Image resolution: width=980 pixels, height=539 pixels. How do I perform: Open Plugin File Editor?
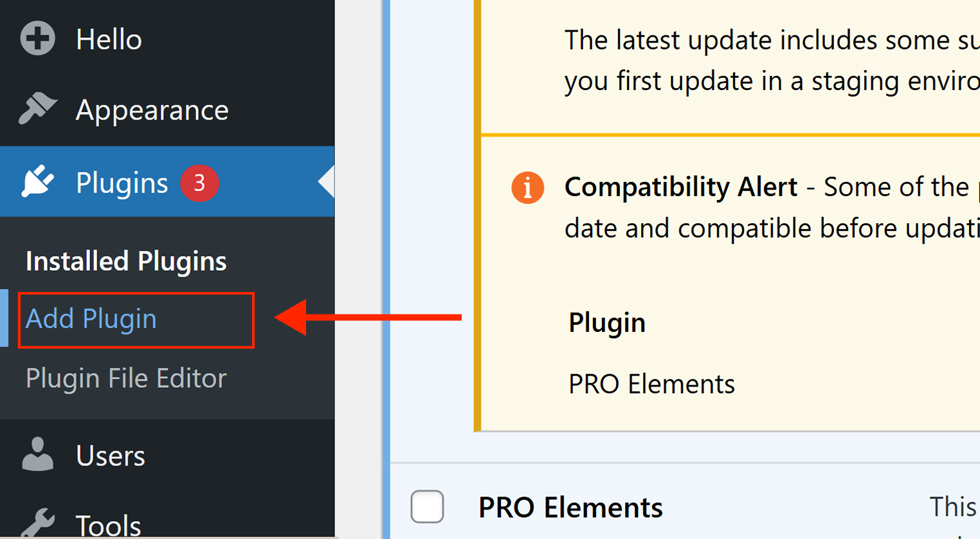[126, 378]
